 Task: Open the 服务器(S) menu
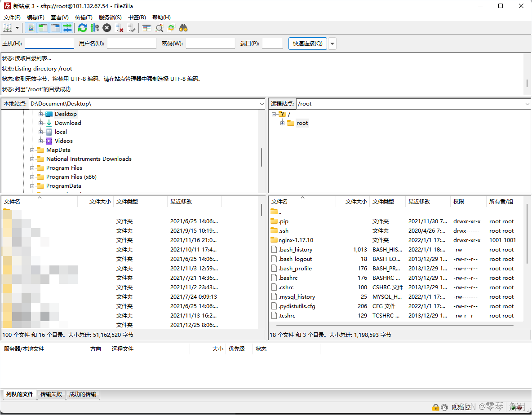click(x=110, y=17)
